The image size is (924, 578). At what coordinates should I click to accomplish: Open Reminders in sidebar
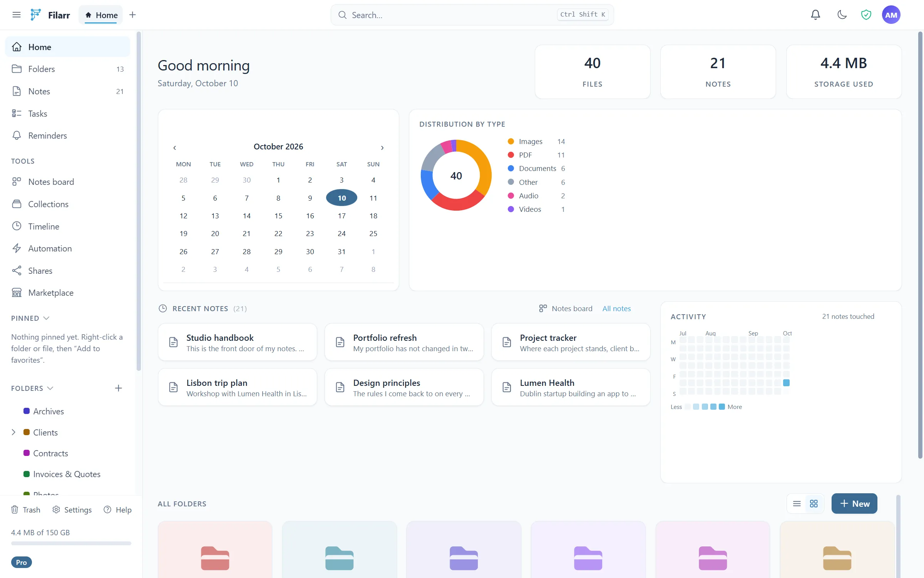68,136
